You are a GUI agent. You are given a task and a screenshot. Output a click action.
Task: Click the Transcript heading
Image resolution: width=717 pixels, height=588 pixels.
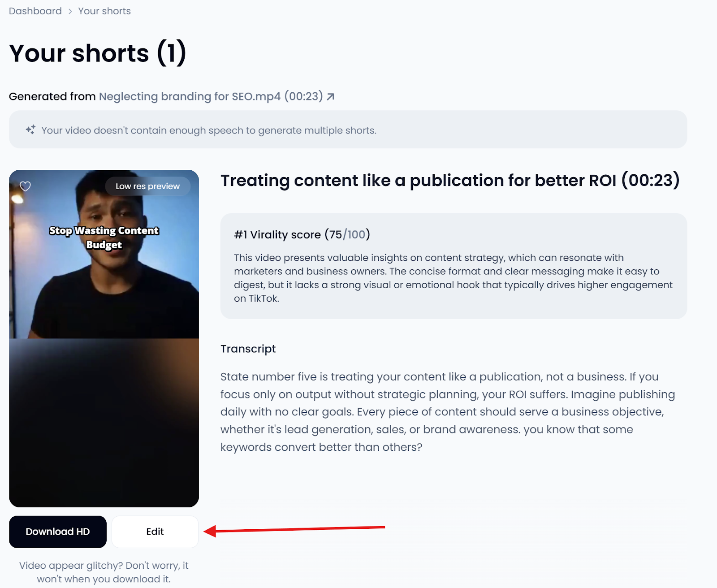pos(248,349)
